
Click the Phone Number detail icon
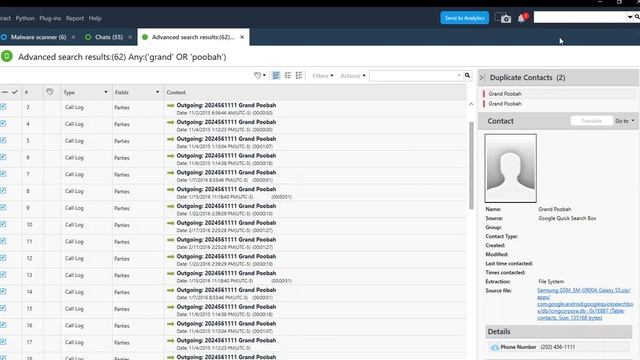[495, 347]
